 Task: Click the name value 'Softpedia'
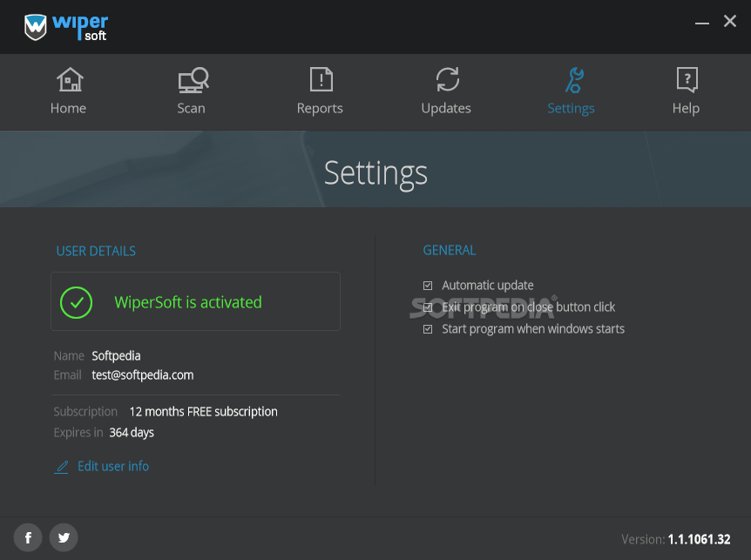coord(117,356)
